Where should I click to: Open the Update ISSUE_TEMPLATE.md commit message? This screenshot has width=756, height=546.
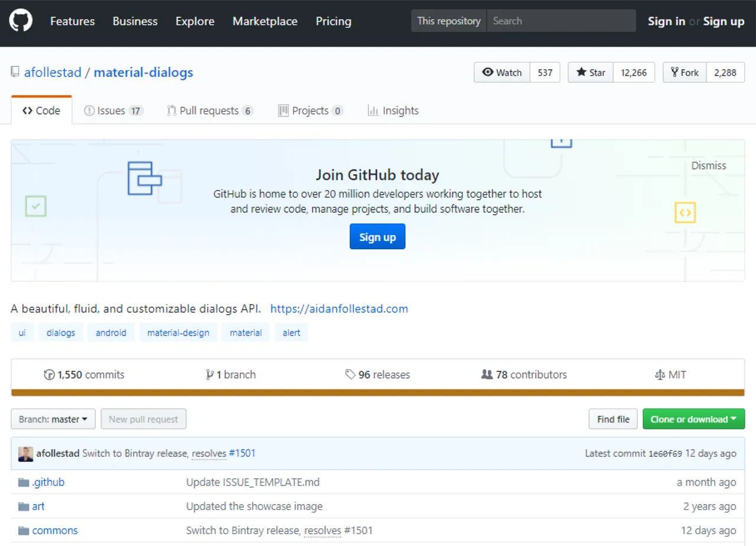(253, 482)
